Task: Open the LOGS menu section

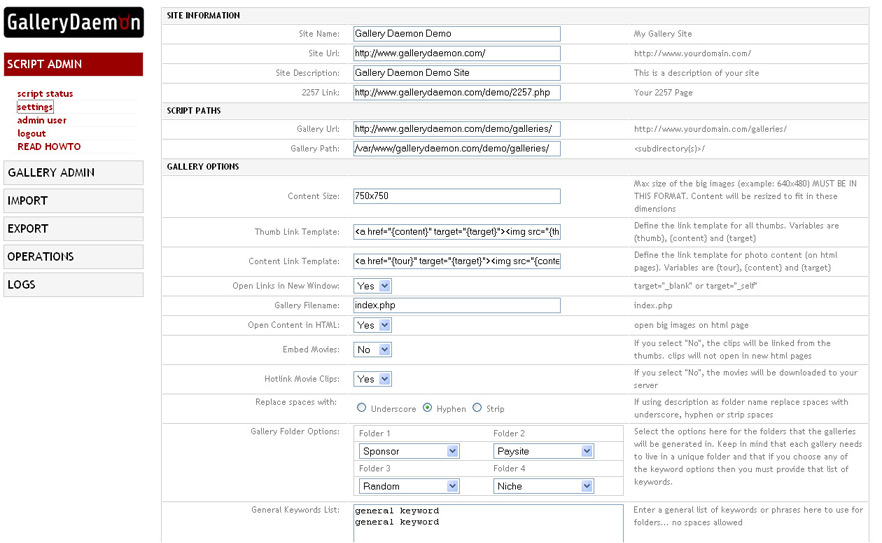Action: [x=74, y=285]
